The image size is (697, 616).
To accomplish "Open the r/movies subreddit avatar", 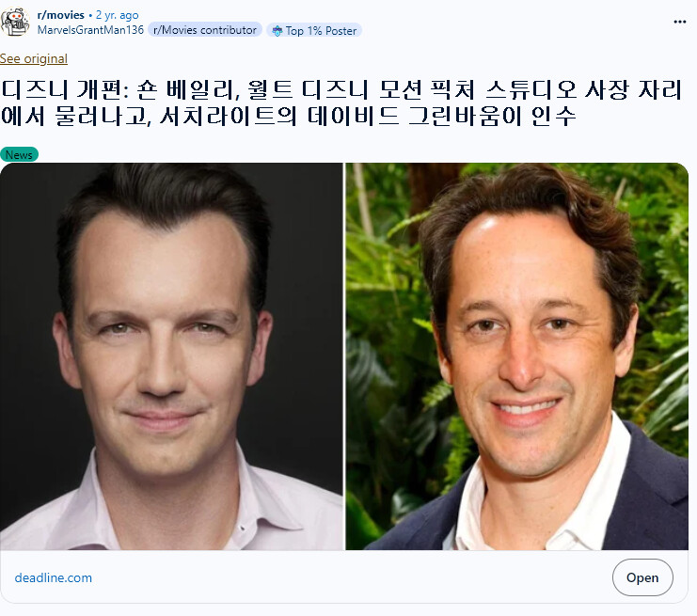I will pos(15,22).
